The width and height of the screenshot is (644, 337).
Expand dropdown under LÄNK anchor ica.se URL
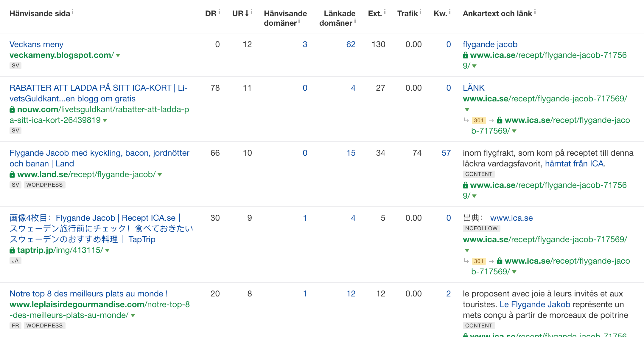[x=467, y=110]
